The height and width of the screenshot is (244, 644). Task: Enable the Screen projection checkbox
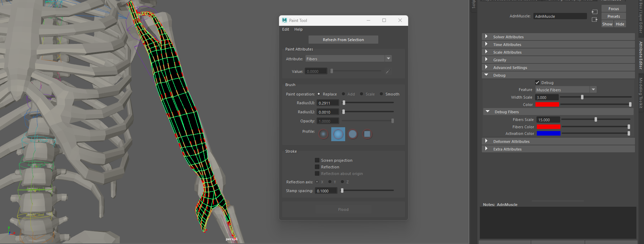(317, 160)
